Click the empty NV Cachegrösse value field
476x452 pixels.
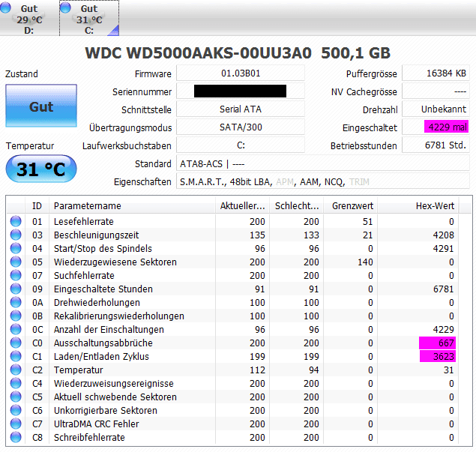tap(436, 91)
